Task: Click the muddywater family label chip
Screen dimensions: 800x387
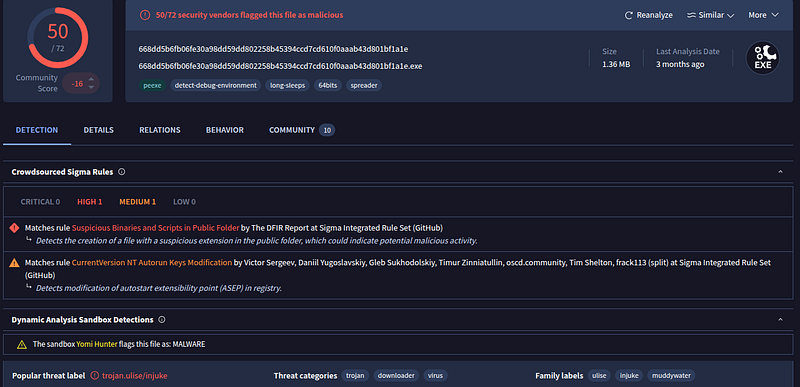Action: [671, 376]
